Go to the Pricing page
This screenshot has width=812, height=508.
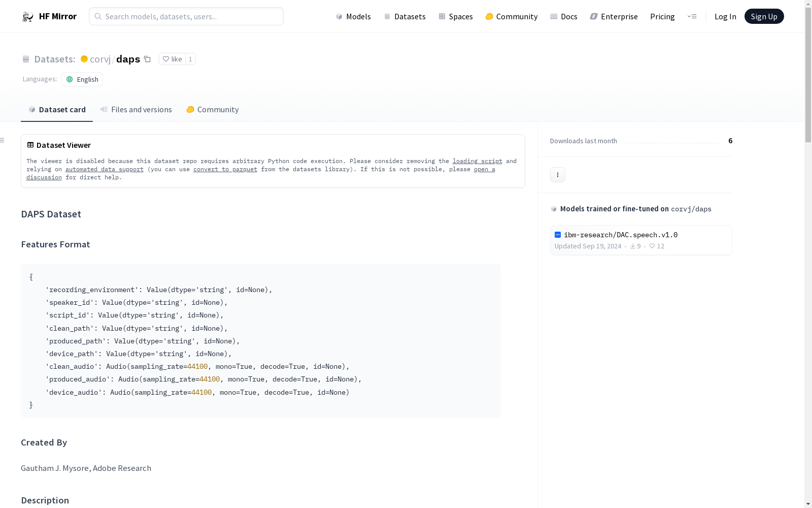(x=662, y=17)
